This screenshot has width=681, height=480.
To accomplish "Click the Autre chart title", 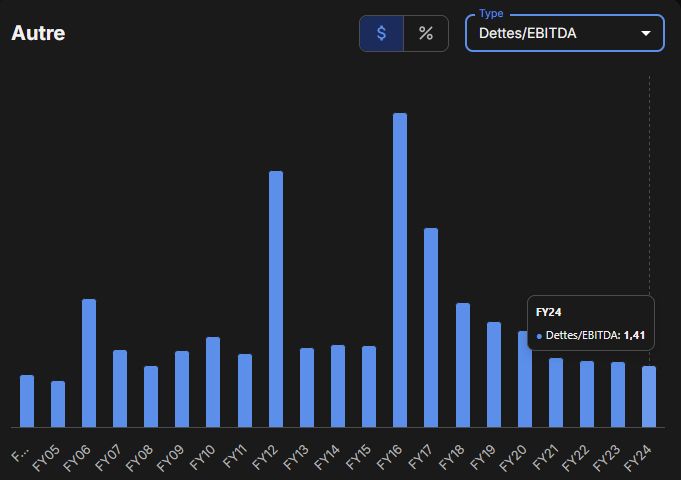I will tap(38, 33).
